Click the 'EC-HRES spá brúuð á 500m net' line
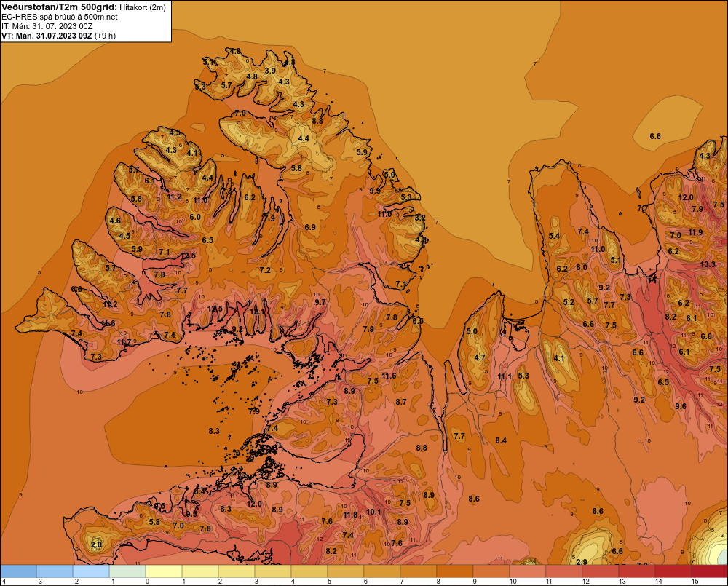The image size is (728, 586). tap(60, 17)
